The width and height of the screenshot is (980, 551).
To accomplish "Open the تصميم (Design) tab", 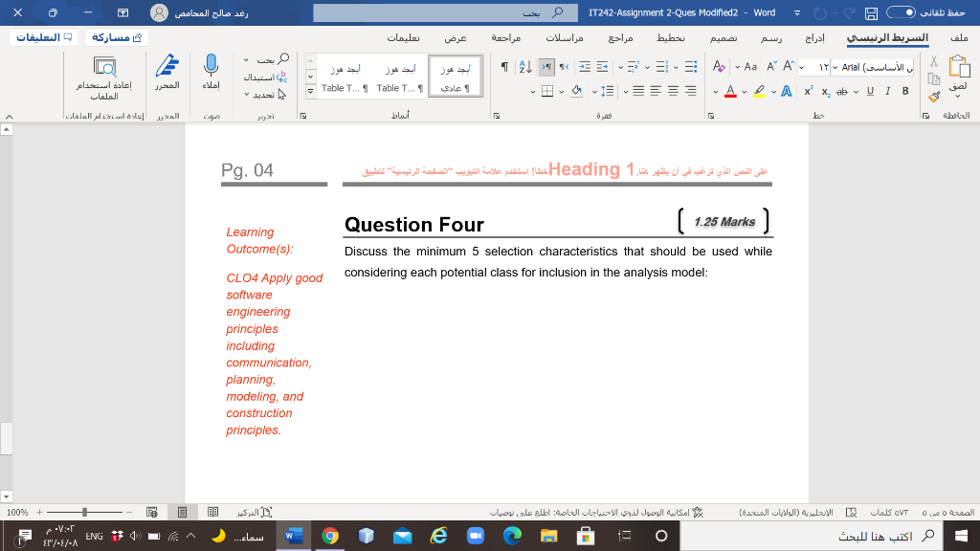I will pos(724,38).
